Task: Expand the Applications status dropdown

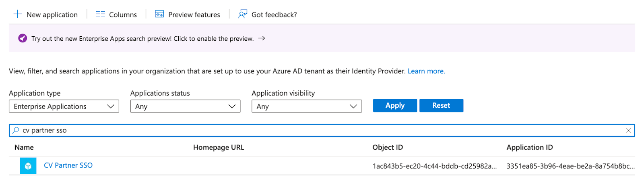Action: click(x=185, y=106)
